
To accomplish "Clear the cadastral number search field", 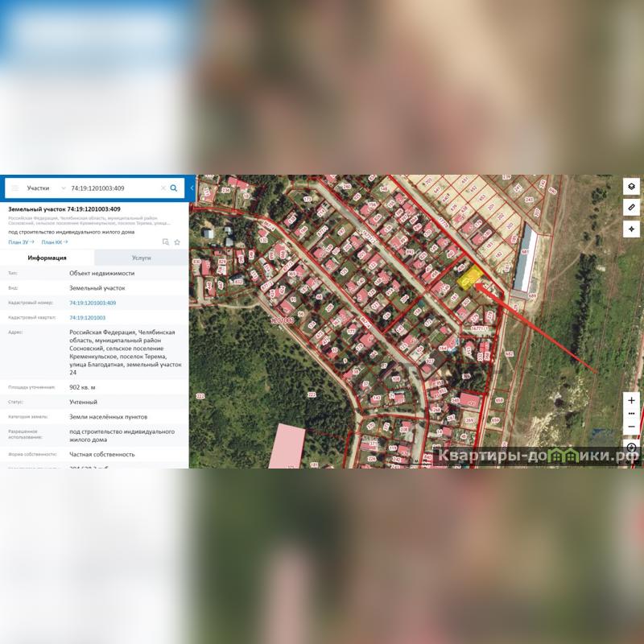I will coord(163,188).
